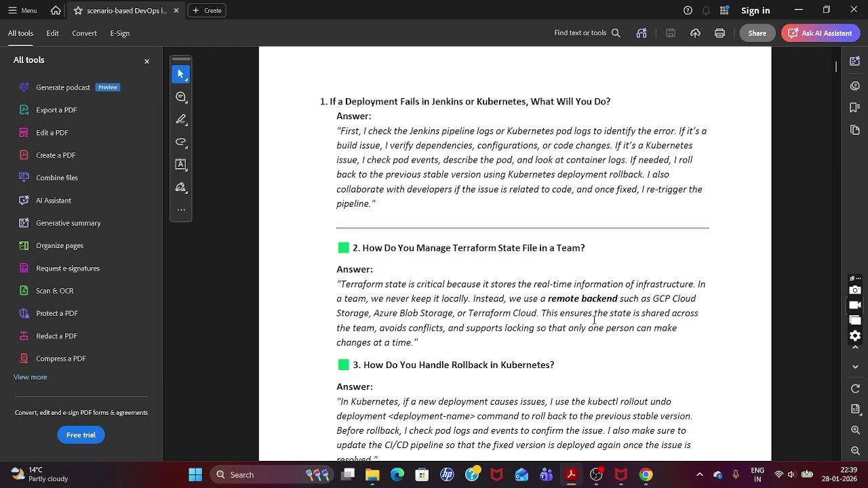This screenshot has height=488, width=868.
Task: Open the E-Sign menu
Action: pos(120,33)
